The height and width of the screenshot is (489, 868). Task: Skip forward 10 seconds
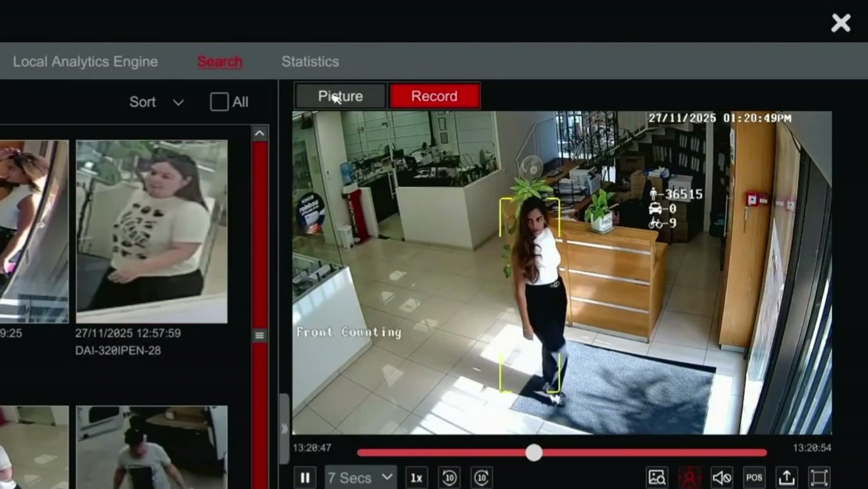point(481,477)
